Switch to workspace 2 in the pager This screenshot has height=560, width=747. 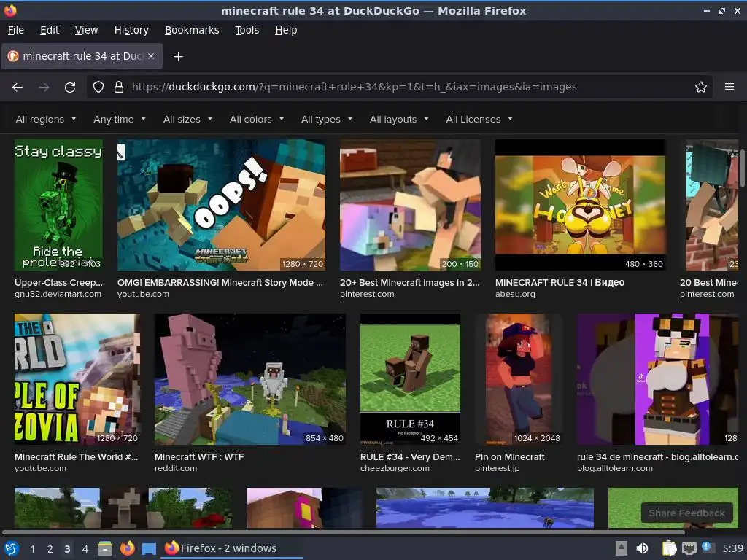pos(50,549)
